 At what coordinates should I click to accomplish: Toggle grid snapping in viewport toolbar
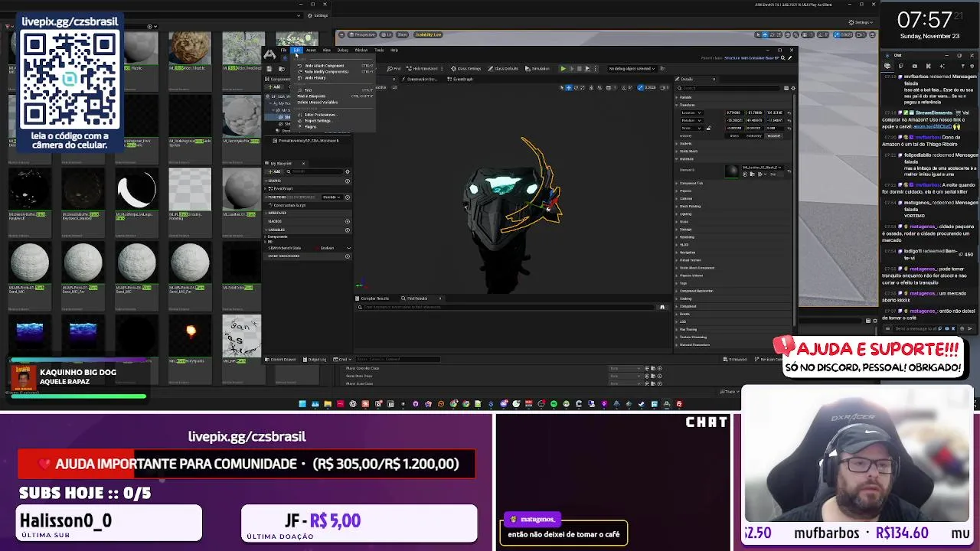tap(608, 87)
